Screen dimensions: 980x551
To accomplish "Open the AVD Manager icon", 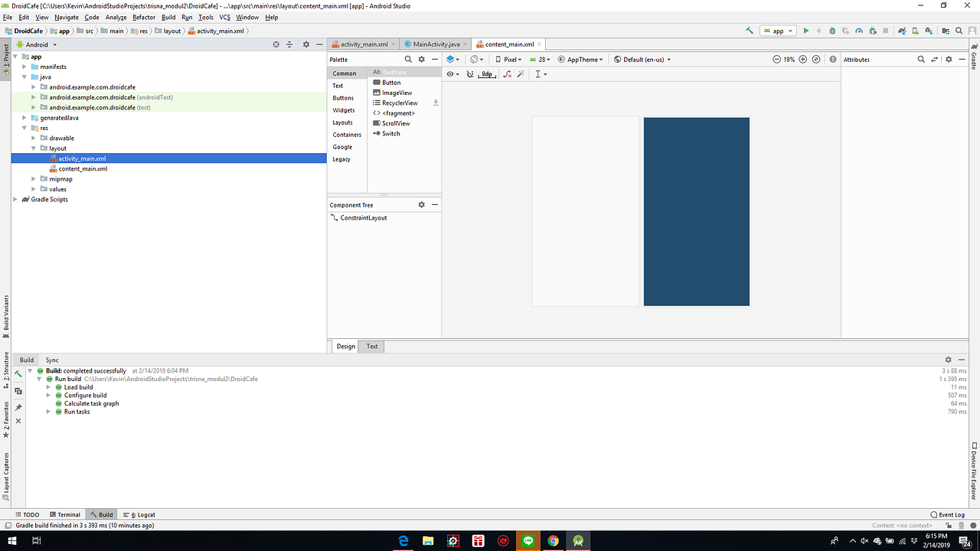I will (914, 31).
